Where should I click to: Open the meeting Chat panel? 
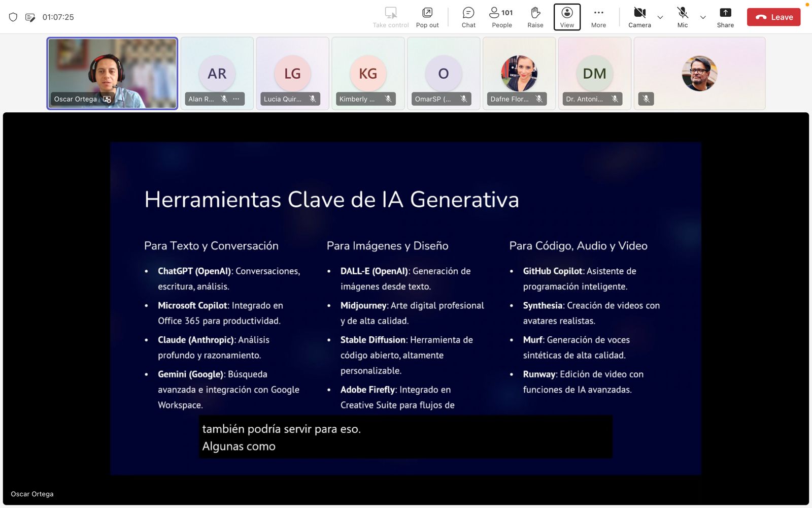tap(468, 17)
